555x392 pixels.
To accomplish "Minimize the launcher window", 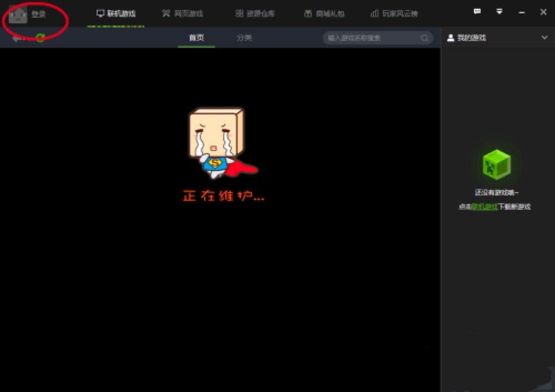I will 522,12.
